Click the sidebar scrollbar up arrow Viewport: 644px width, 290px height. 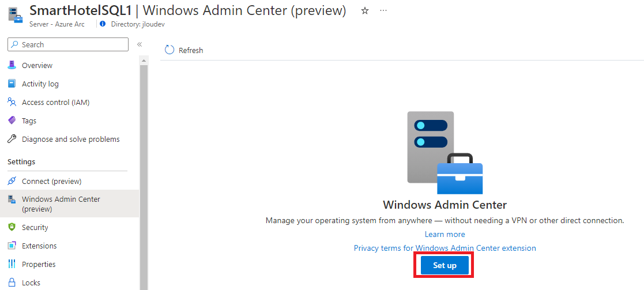pos(144,61)
